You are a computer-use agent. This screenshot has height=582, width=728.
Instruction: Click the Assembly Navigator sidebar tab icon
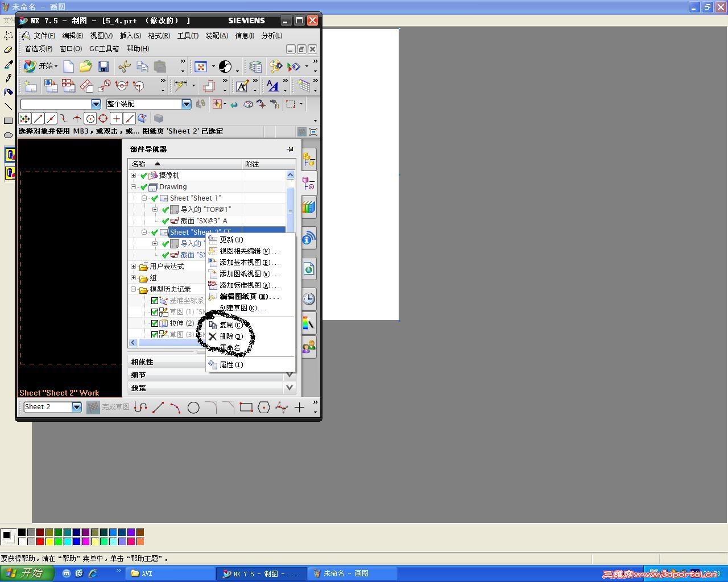tap(309, 160)
